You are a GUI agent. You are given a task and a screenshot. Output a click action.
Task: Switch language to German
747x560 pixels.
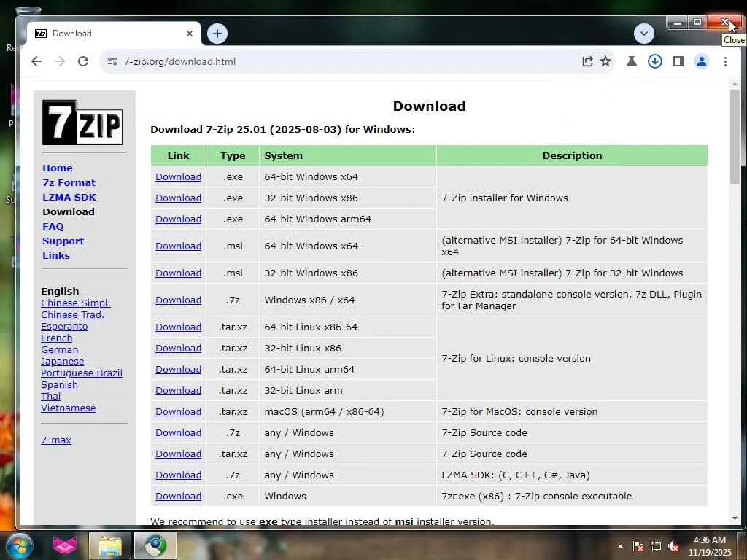point(60,349)
